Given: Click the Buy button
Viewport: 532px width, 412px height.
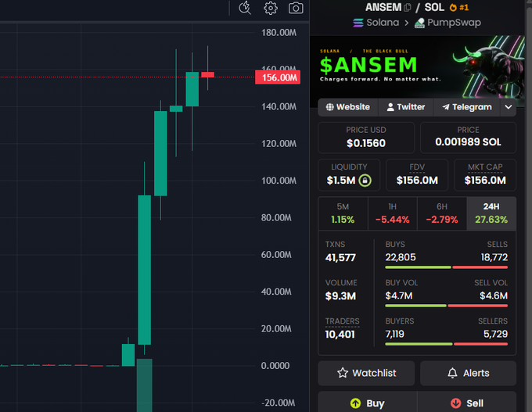Looking at the screenshot, I should point(367,402).
